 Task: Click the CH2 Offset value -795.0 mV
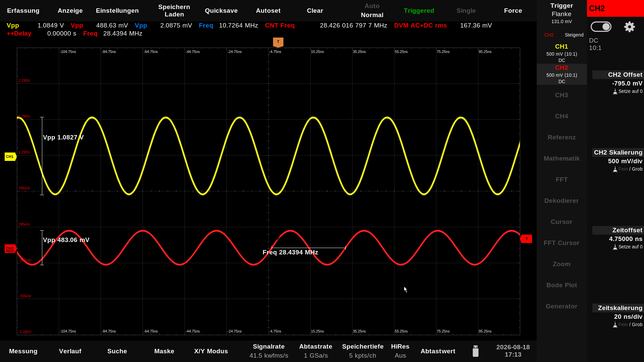point(627,83)
